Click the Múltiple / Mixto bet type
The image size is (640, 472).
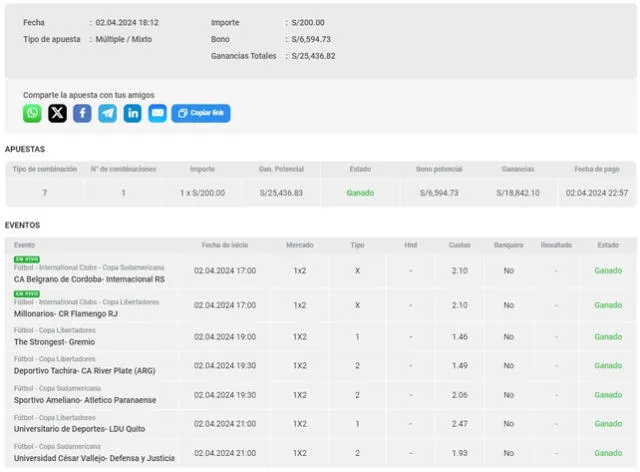click(123, 39)
